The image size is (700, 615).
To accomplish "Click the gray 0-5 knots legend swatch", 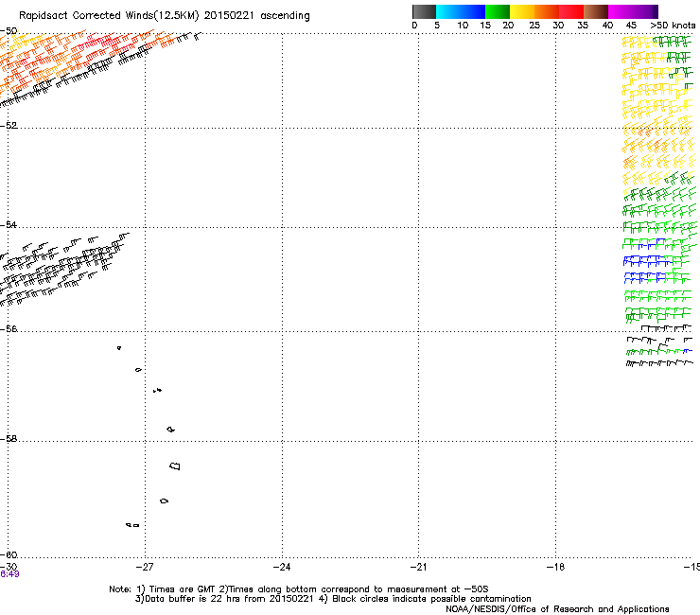I will coord(424,11).
